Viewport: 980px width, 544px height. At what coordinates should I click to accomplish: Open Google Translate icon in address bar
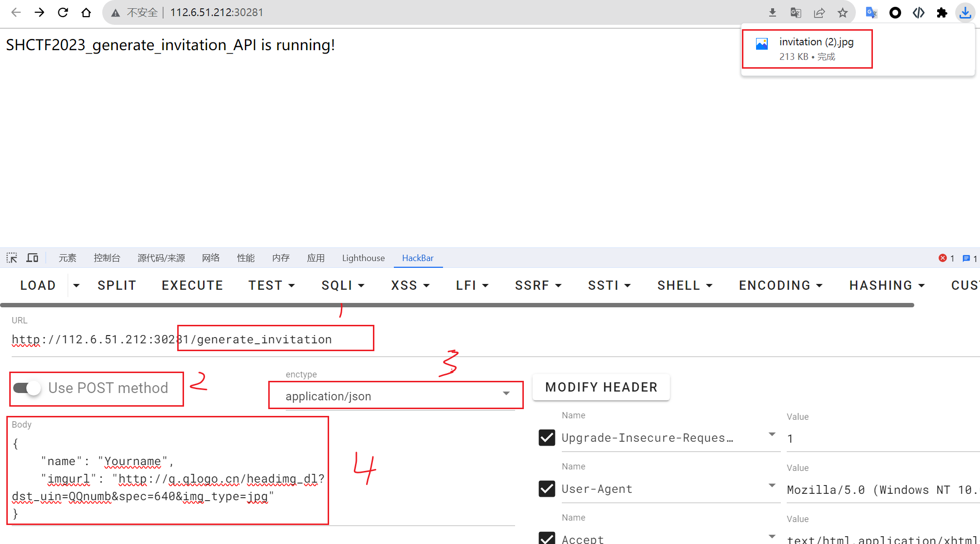(x=796, y=13)
